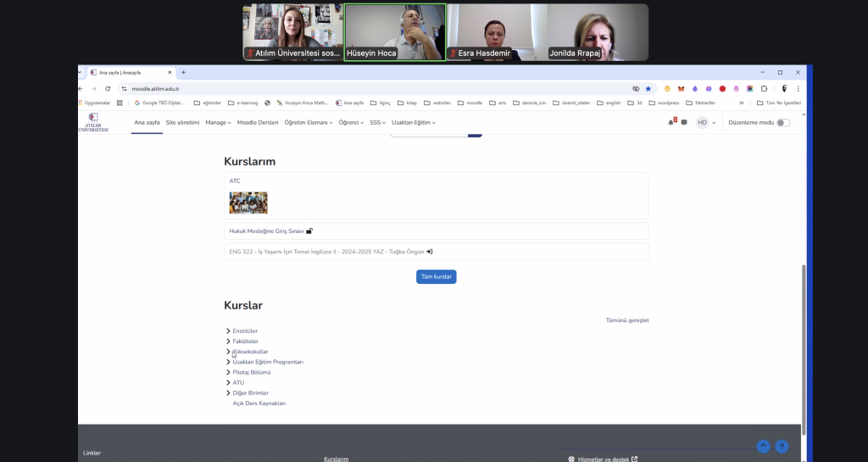Click the Tüm kurslar button
This screenshot has width=868, height=462.
[x=436, y=276]
